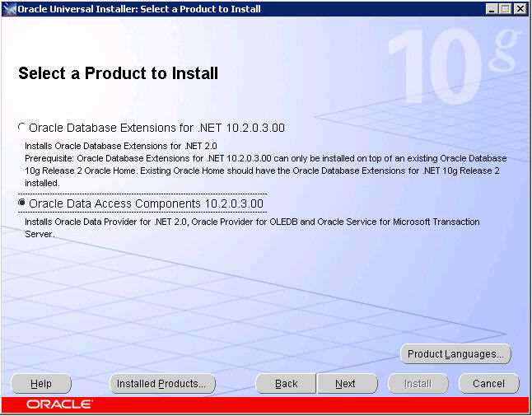Click the Oracle logo in red footer
Image resolution: width=532 pixels, height=416 pixels.
(x=59, y=404)
